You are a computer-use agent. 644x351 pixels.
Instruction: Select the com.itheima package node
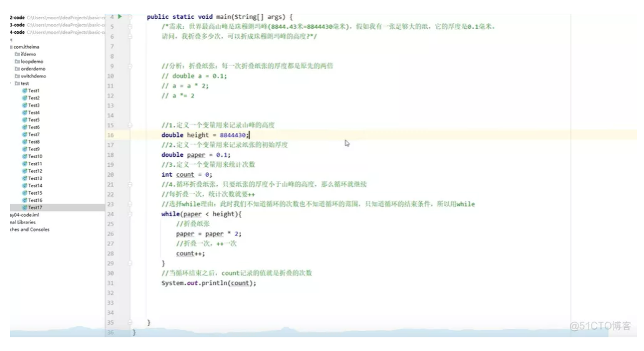26,47
